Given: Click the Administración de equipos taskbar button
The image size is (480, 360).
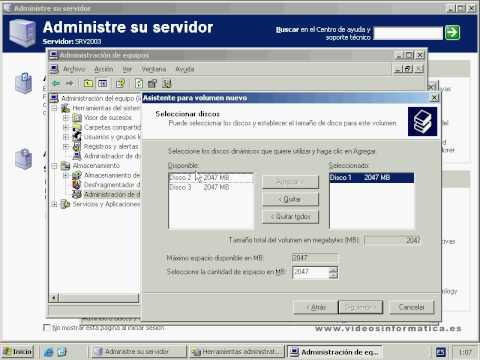Looking at the screenshot, I should tap(335, 352).
